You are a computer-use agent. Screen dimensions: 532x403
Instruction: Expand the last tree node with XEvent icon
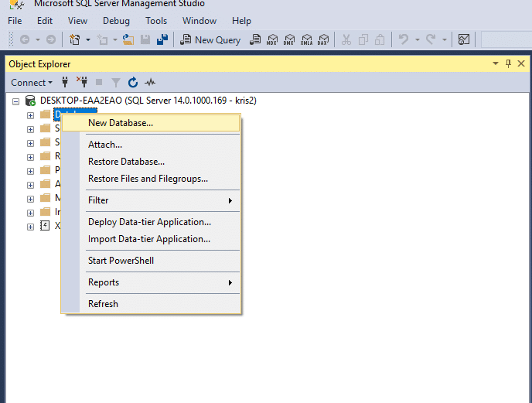[x=30, y=227]
